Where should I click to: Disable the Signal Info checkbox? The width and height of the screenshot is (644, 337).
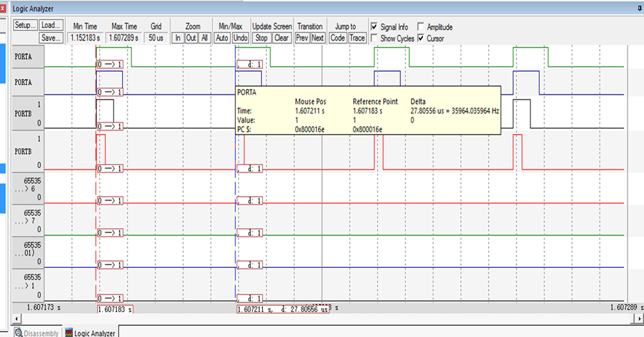[374, 27]
